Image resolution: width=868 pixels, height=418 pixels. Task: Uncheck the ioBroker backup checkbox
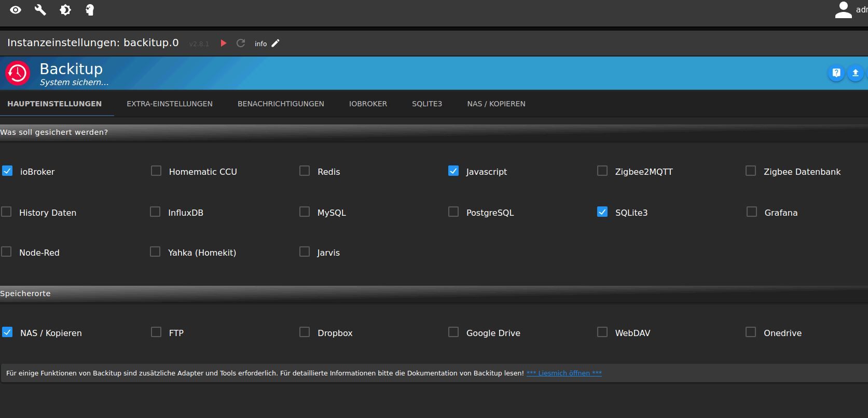[7, 171]
